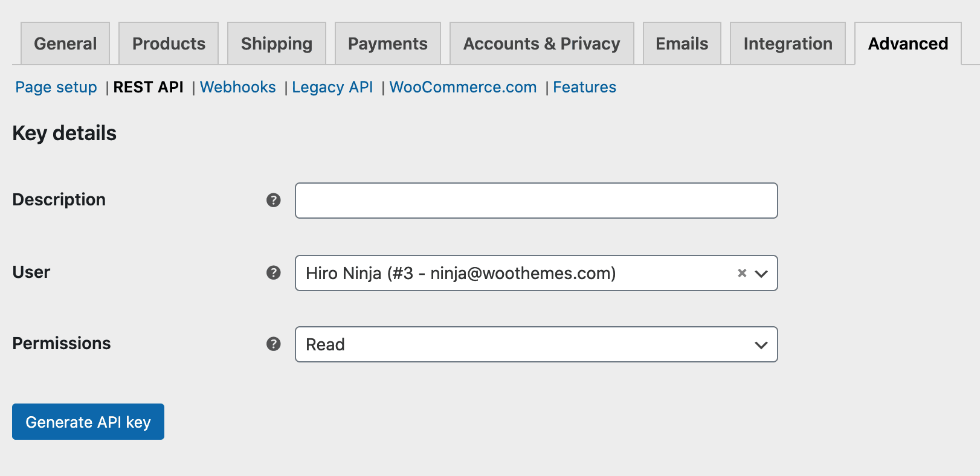Go to the Webhooks section
Screen dimensions: 980x476
click(x=238, y=87)
